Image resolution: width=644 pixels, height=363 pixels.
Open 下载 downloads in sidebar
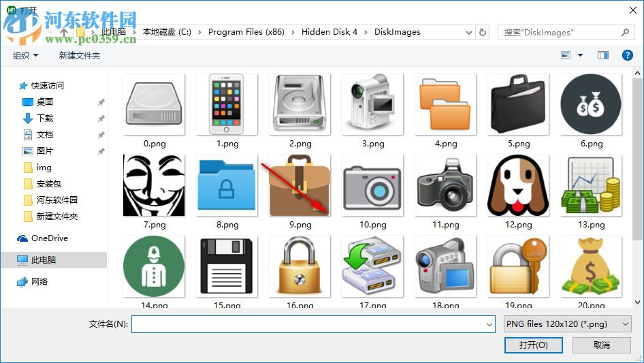(x=45, y=119)
